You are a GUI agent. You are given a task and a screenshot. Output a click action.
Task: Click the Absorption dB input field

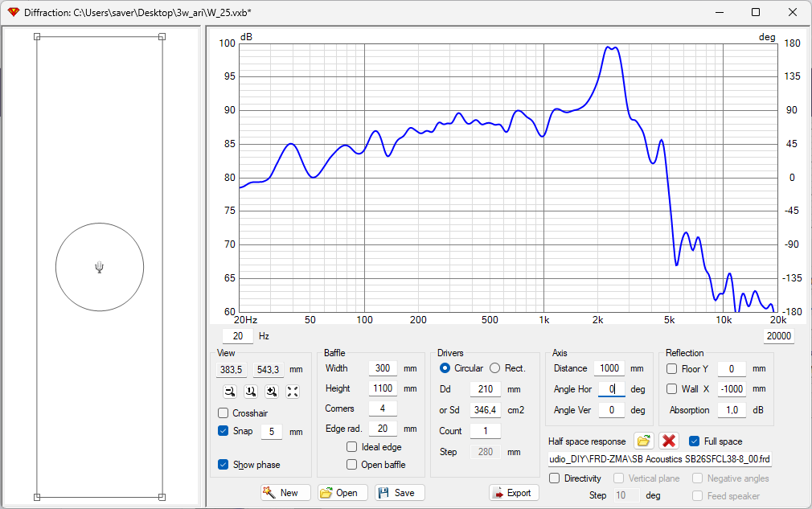coord(732,410)
